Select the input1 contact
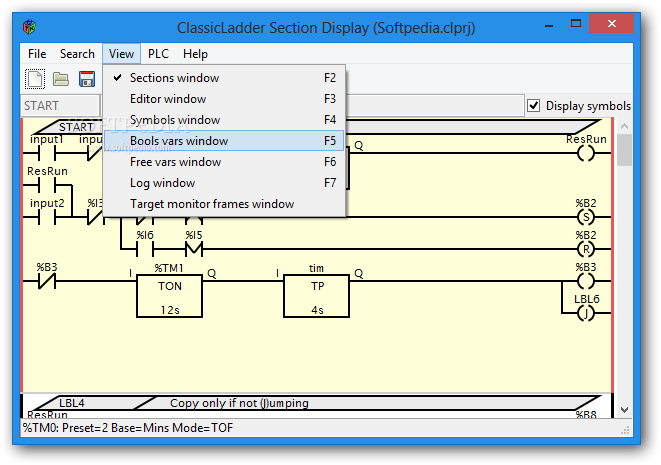 tap(47, 153)
